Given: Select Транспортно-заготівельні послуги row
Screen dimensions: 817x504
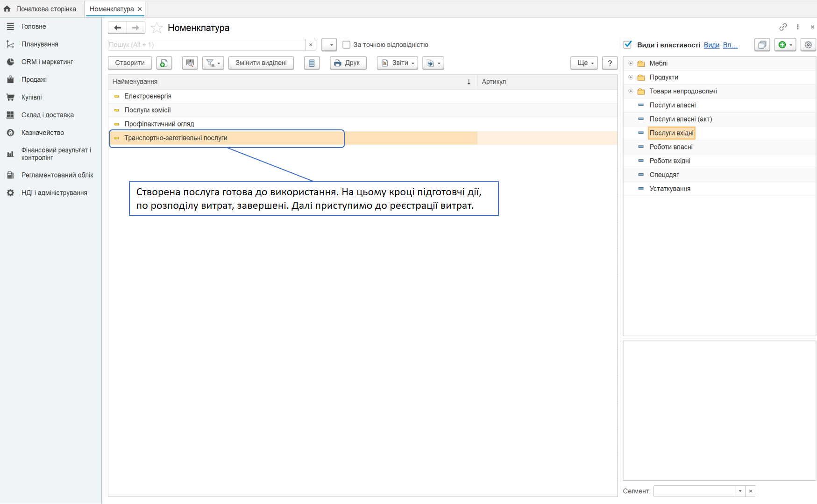Looking at the screenshot, I should click(362, 138).
